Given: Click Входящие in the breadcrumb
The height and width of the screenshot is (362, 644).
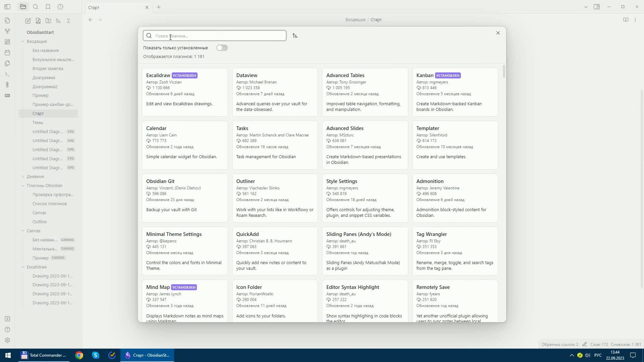Looking at the screenshot, I should coord(355,20).
